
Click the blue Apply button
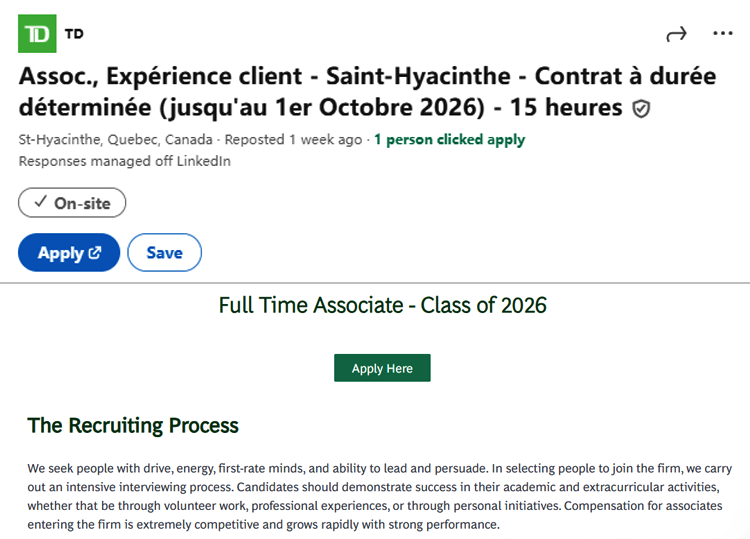coord(69,253)
